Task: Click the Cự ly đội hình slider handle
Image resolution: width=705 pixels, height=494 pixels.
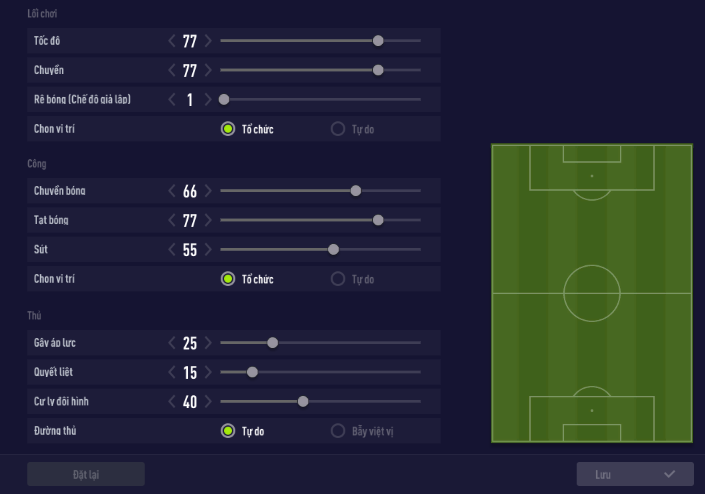Action: coord(303,402)
